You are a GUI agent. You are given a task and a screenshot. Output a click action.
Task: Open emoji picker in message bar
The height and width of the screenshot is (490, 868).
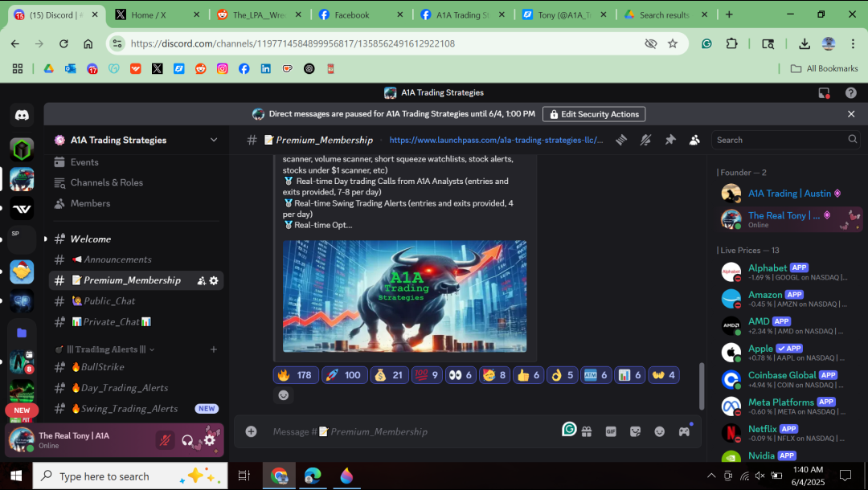659,431
